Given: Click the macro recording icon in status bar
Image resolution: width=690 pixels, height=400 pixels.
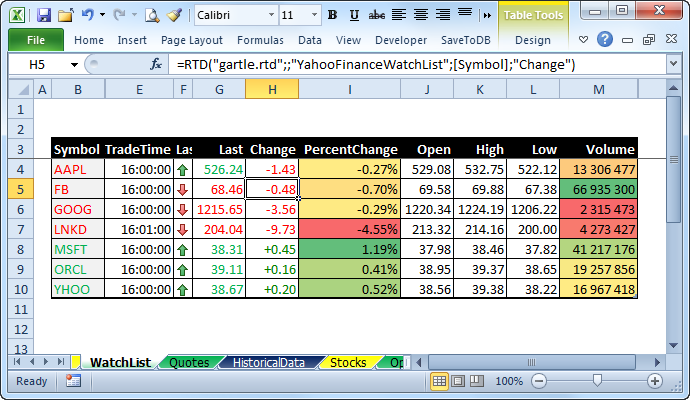Looking at the screenshot, I should (x=73, y=381).
